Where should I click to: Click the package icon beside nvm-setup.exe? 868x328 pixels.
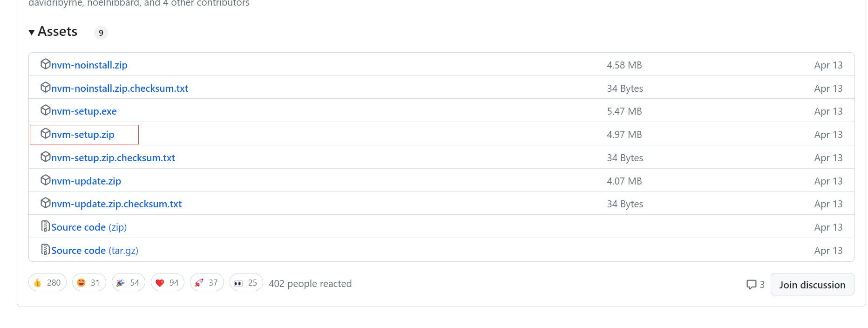pyautogui.click(x=45, y=110)
